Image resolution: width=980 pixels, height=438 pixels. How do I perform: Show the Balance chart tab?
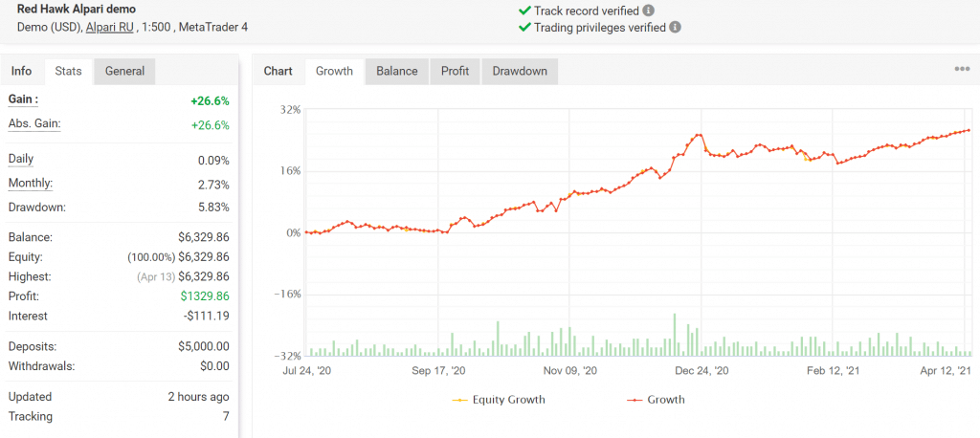coord(397,71)
